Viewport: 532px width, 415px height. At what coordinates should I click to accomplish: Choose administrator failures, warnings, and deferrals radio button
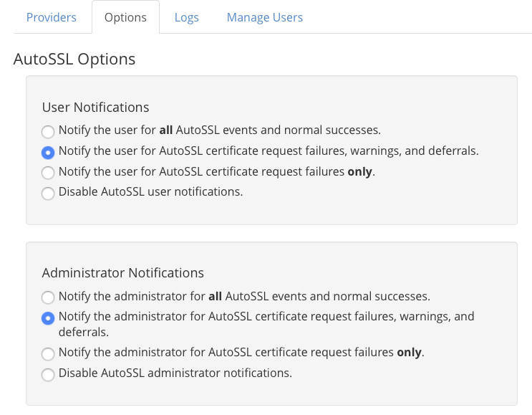48,318
